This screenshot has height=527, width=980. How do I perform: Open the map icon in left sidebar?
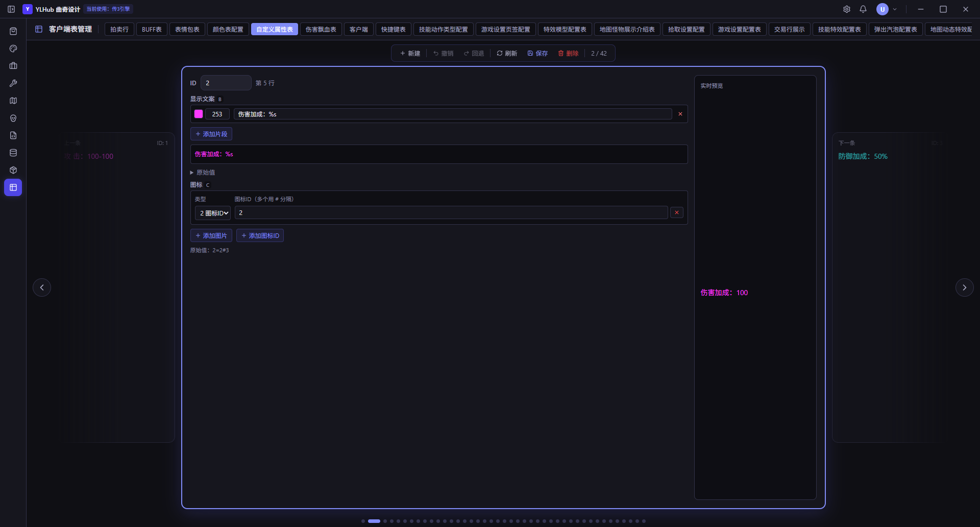pyautogui.click(x=13, y=101)
